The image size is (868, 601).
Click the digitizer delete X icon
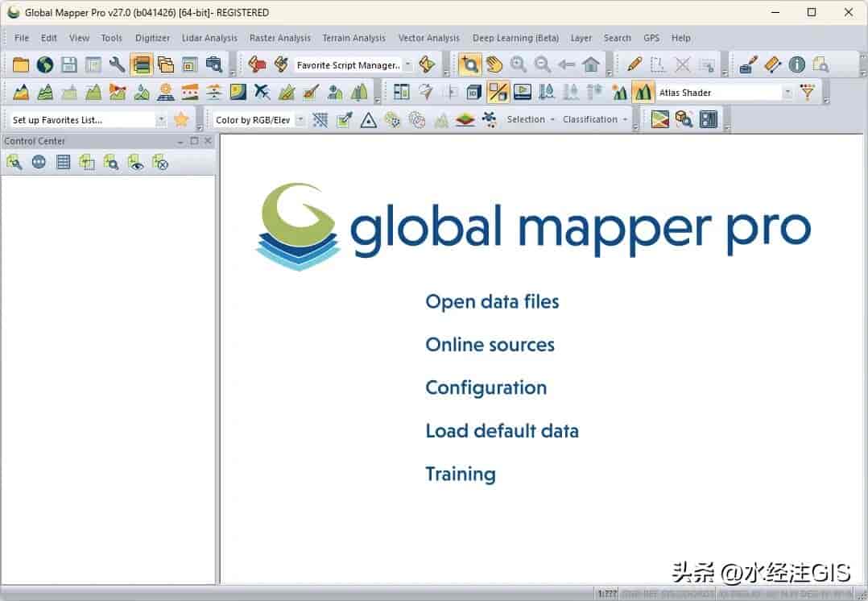coord(683,64)
